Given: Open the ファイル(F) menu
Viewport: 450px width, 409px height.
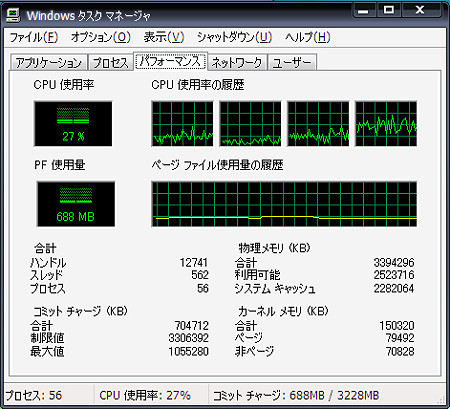Looking at the screenshot, I should coord(34,37).
